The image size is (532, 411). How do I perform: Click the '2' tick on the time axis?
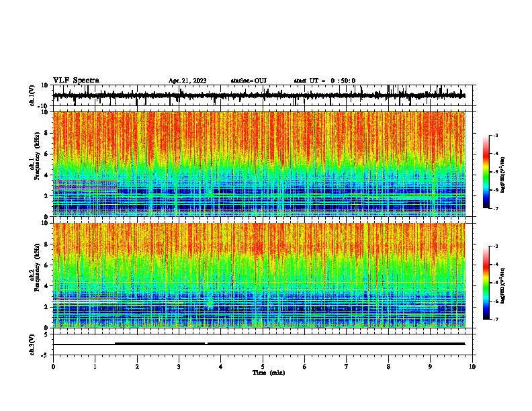tap(137, 367)
